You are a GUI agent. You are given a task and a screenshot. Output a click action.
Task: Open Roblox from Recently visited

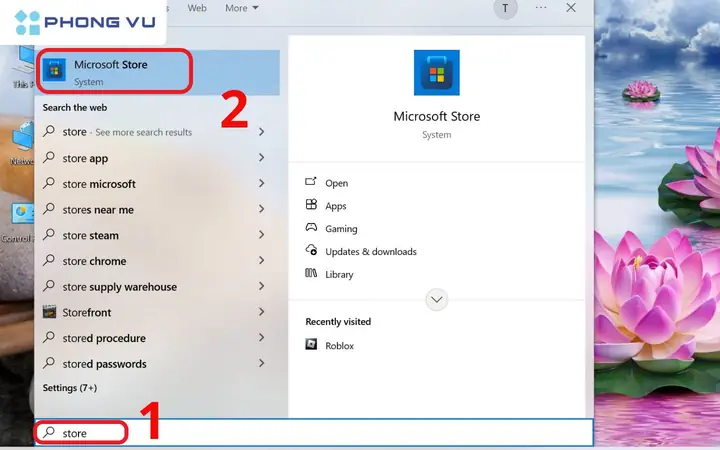[339, 346]
